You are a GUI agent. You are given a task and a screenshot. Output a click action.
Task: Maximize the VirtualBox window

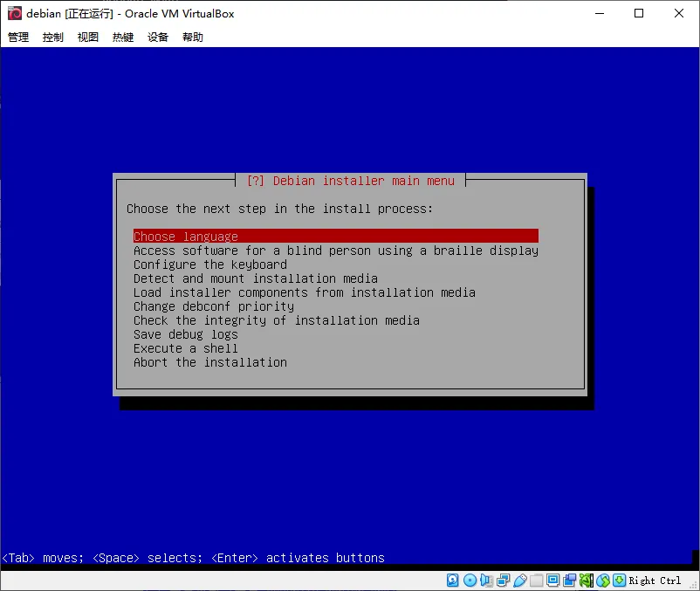coord(639,13)
